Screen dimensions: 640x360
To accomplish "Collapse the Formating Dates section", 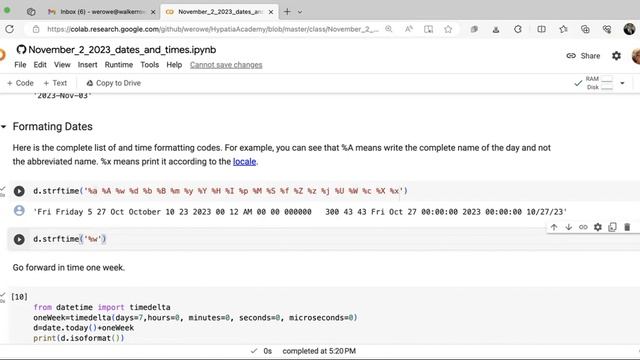I will pyautogui.click(x=4, y=127).
